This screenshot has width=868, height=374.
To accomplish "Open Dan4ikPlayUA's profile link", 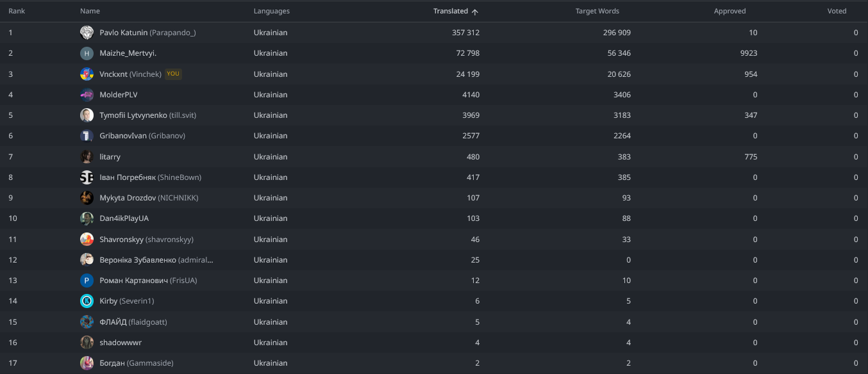I will [124, 218].
